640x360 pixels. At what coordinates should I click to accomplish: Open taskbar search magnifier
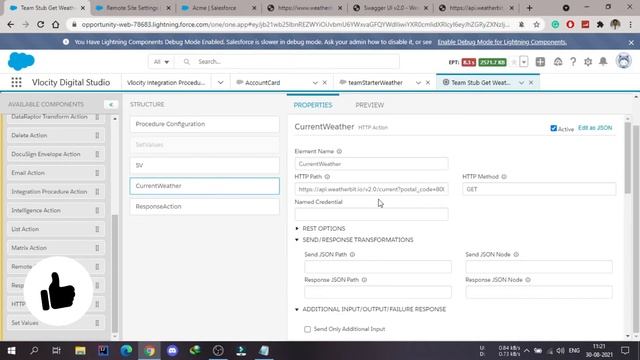[x=34, y=351]
